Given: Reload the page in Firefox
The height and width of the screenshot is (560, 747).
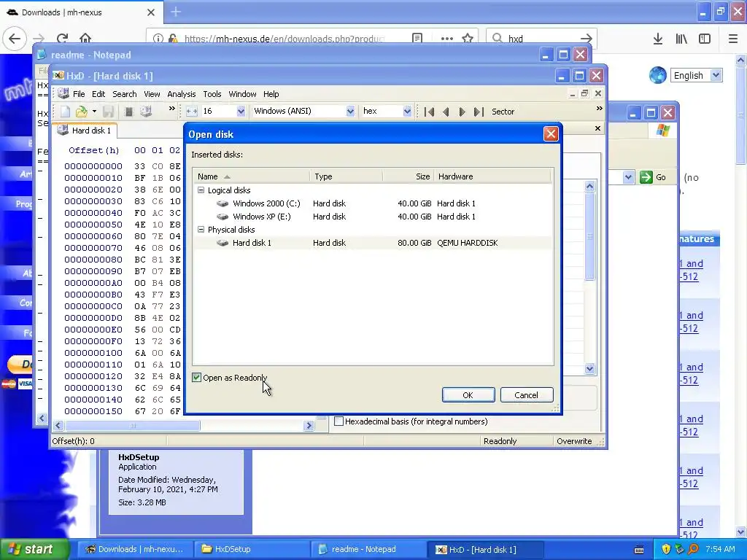Looking at the screenshot, I should click(x=63, y=39).
